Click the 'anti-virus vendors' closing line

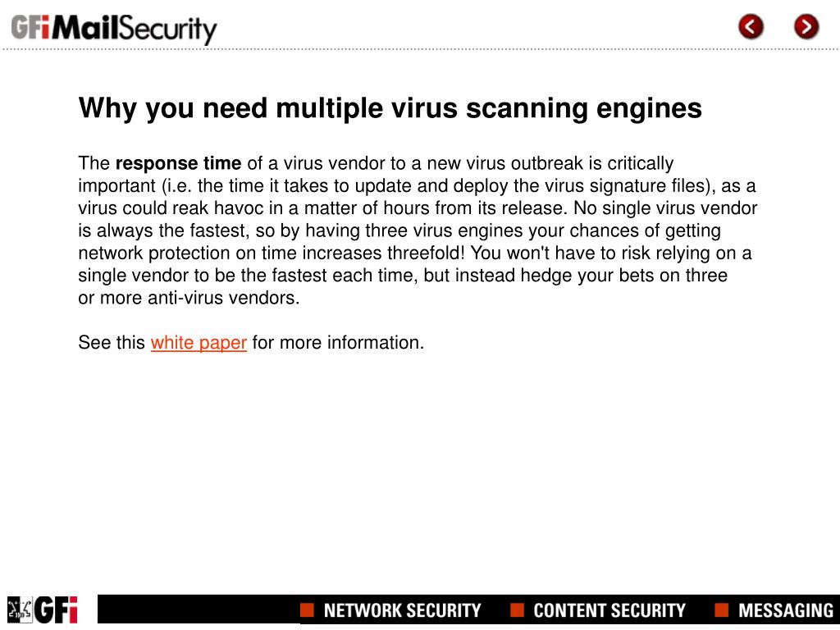(189, 298)
